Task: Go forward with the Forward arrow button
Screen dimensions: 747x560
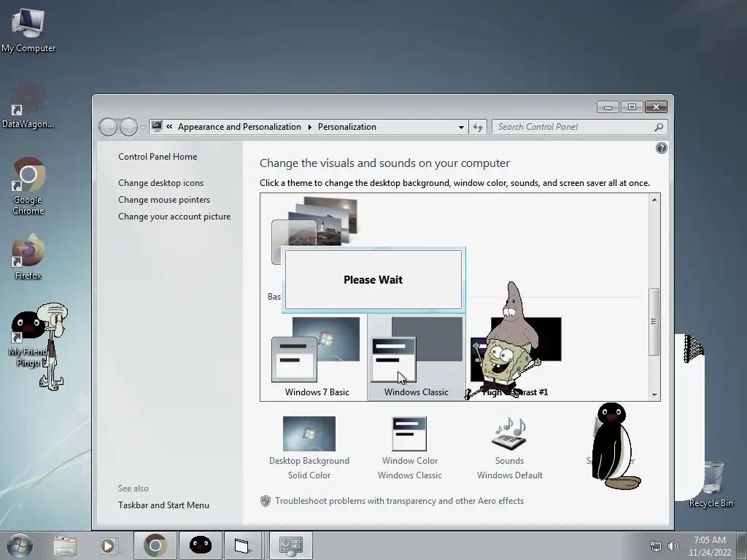Action: [128, 127]
